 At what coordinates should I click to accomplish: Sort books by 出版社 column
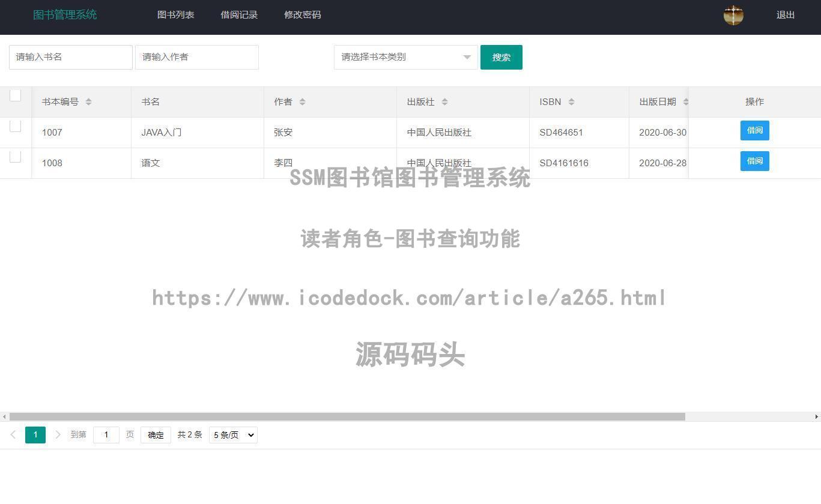(x=444, y=101)
